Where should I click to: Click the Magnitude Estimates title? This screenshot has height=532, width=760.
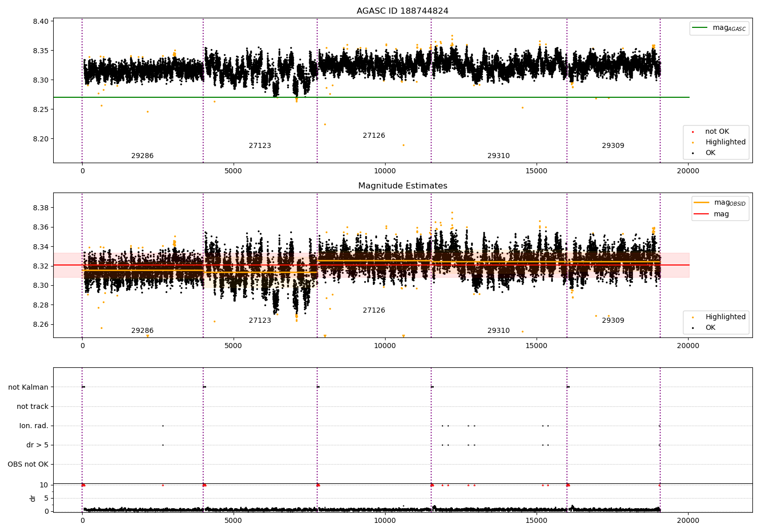tap(402, 186)
